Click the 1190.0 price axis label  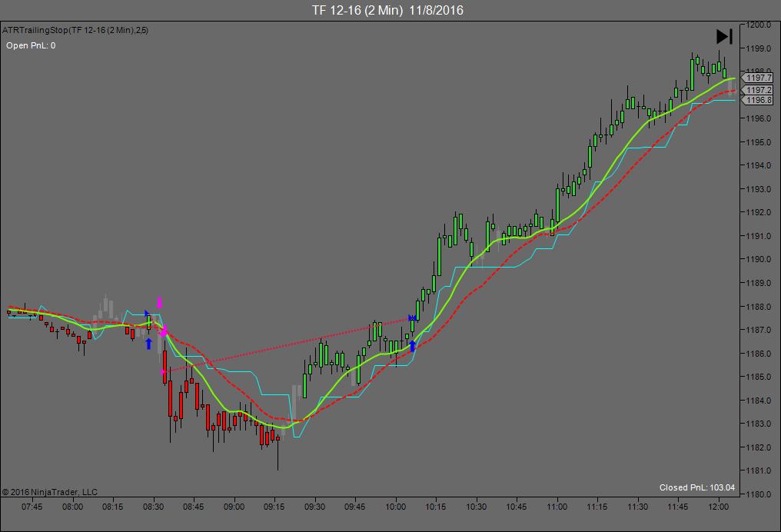(x=759, y=259)
